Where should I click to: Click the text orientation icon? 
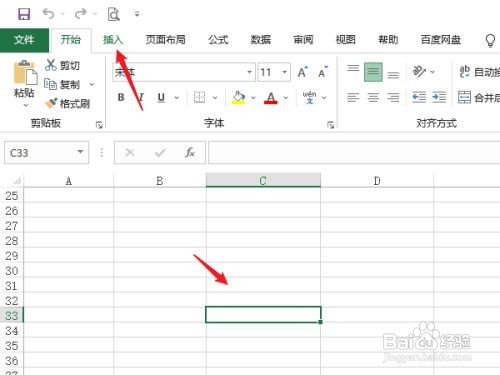coord(420,71)
